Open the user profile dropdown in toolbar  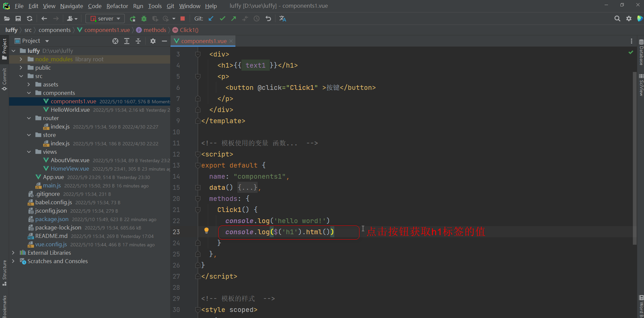pyautogui.click(x=72, y=19)
